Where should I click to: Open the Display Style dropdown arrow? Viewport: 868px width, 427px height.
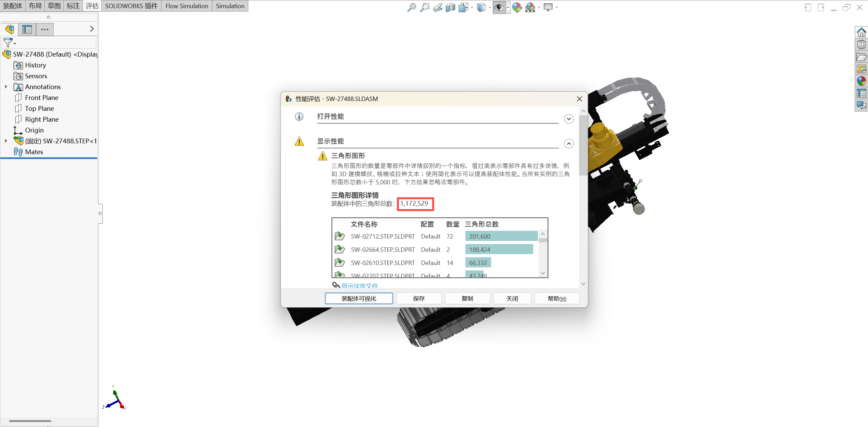490,7
